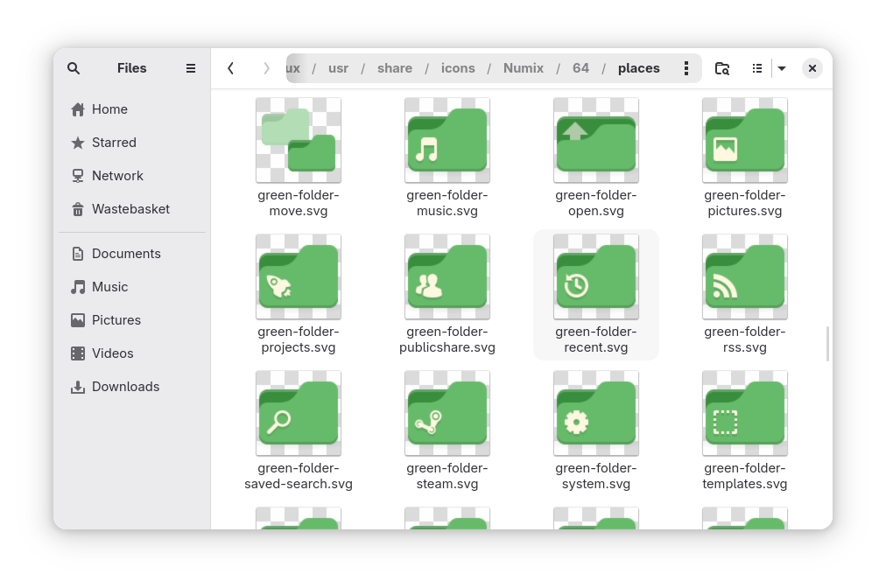Image resolution: width=886 pixels, height=588 pixels.
Task: Click the green-folder-move.svg file name
Action: pos(299,203)
